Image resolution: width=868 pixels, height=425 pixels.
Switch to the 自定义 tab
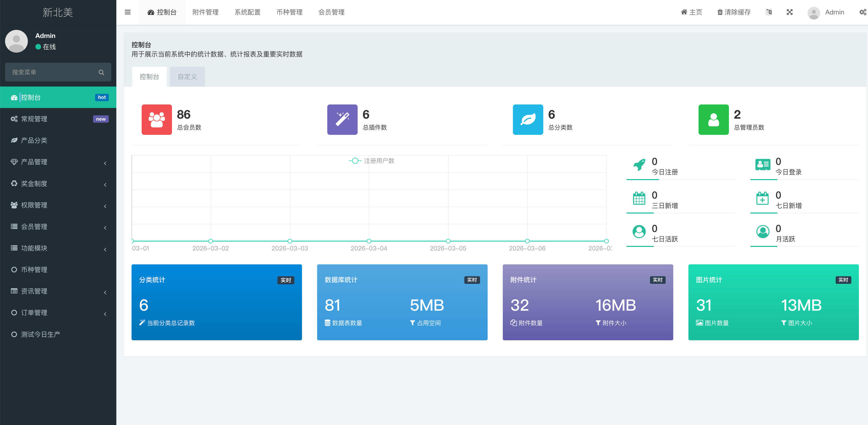click(187, 77)
